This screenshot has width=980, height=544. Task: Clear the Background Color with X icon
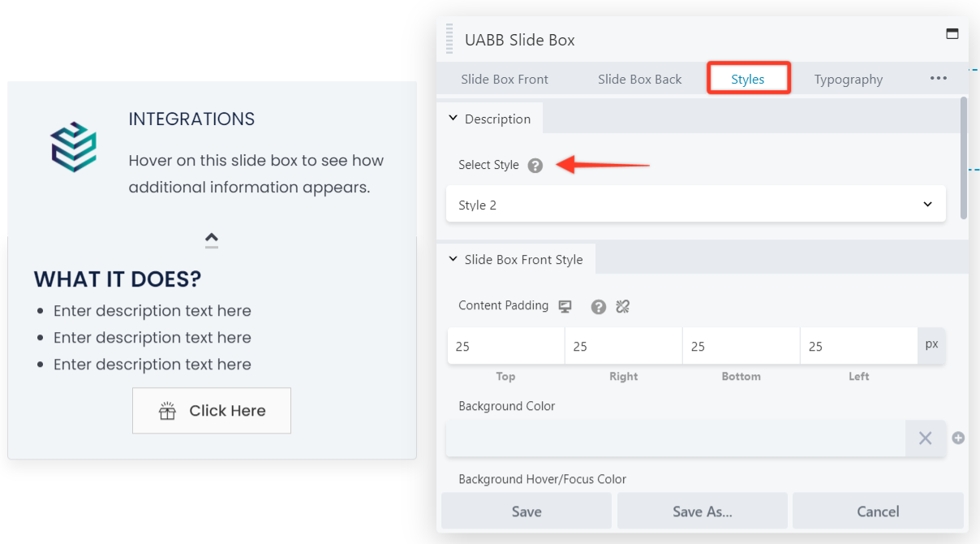tap(925, 438)
